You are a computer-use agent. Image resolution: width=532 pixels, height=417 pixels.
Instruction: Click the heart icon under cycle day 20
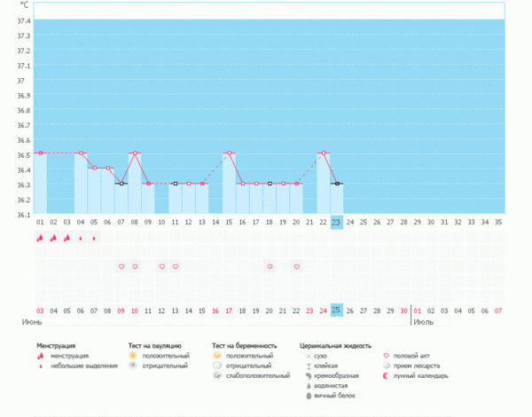(296, 266)
